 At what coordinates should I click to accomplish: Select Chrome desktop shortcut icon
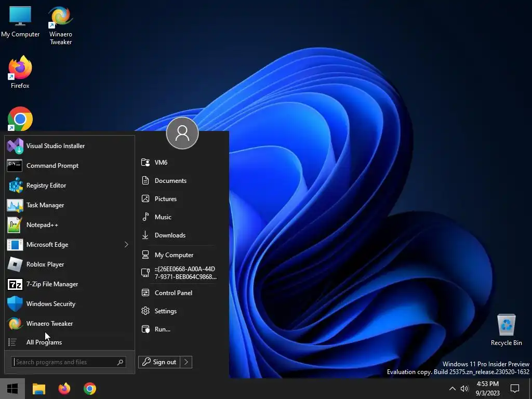(20, 119)
